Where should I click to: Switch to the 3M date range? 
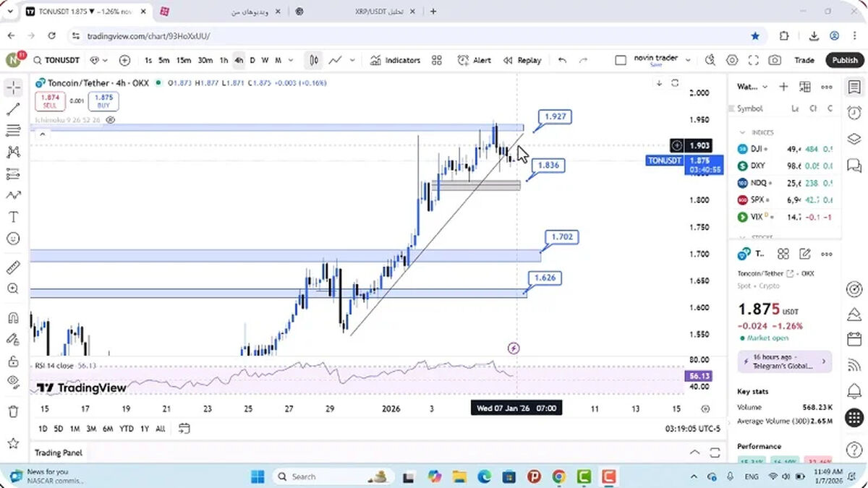[91, 429]
